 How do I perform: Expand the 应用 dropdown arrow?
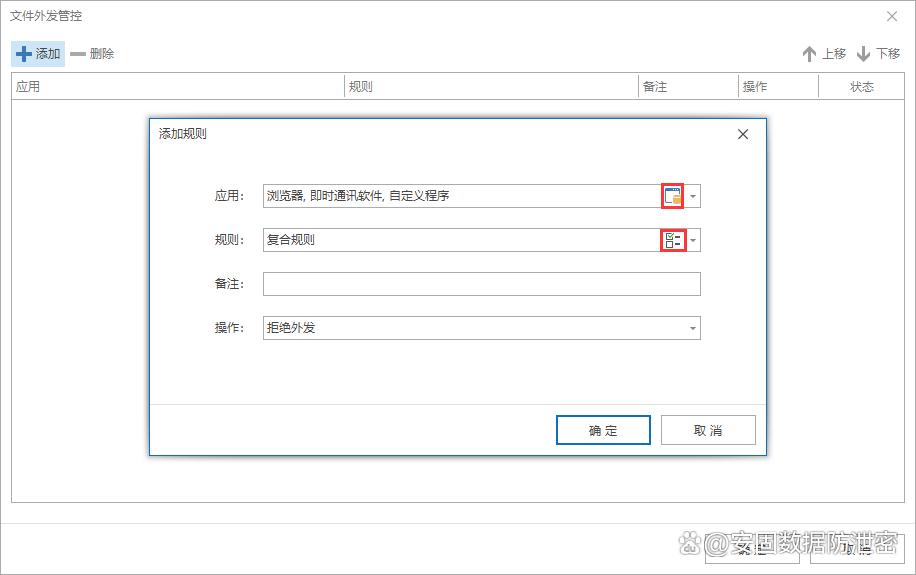(x=694, y=196)
